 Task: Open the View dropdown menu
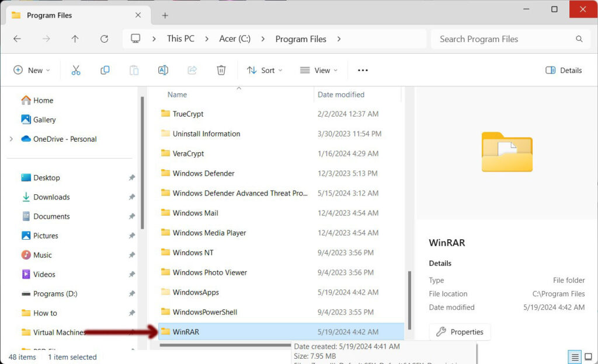click(319, 70)
